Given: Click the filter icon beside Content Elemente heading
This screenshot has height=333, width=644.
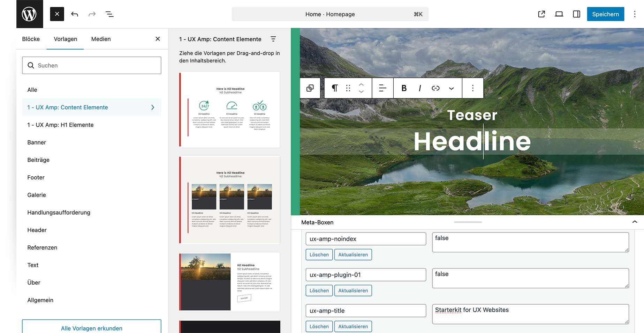Looking at the screenshot, I should 273,39.
